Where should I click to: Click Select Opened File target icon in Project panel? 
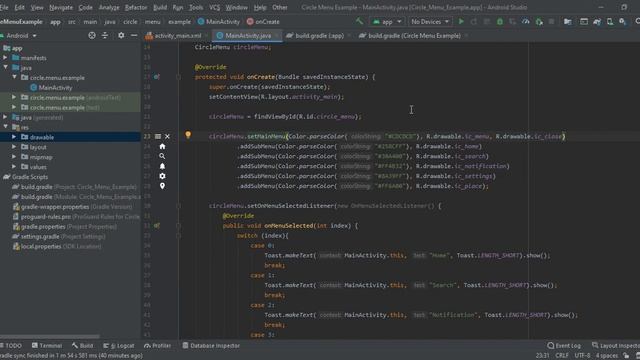click(92, 36)
